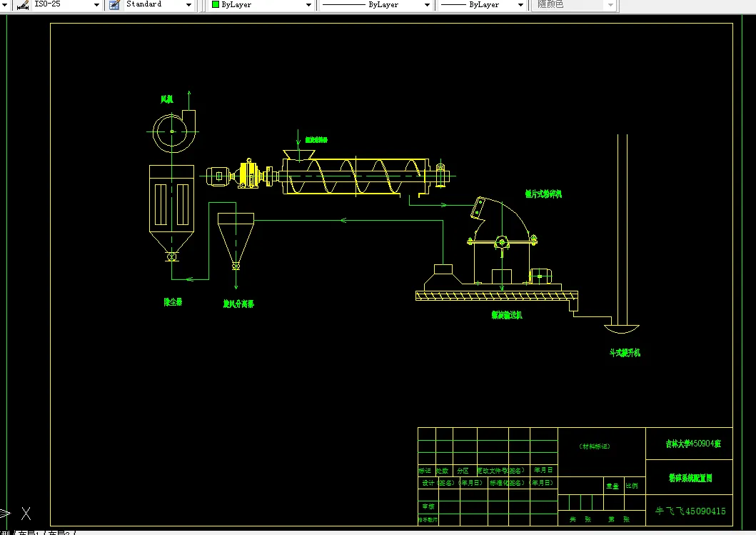The width and height of the screenshot is (756, 535).
Task: Select the cyclone separator cone shape
Action: click(x=236, y=241)
